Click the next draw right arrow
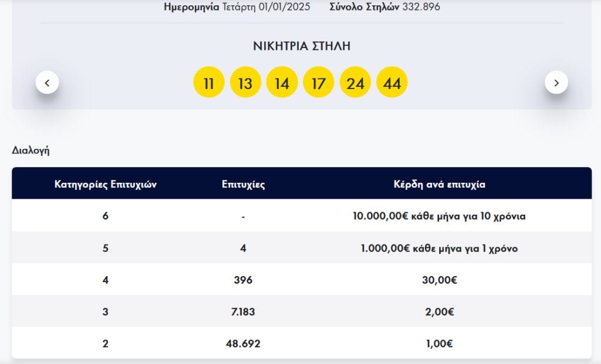The height and width of the screenshot is (364, 601). 556,83
